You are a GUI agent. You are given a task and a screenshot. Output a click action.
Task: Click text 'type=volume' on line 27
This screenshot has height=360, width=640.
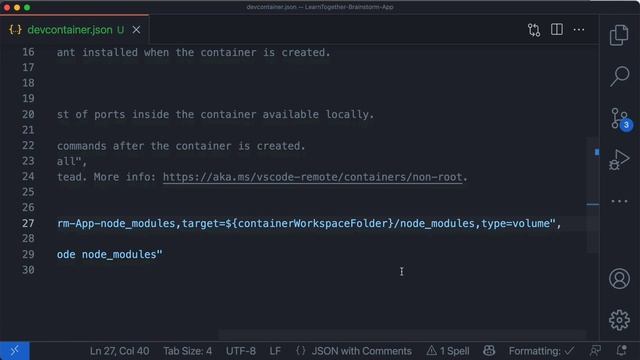point(516,223)
